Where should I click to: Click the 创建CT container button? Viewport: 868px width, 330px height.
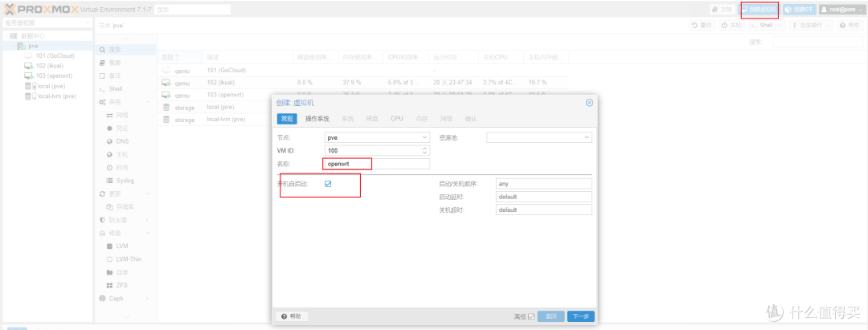798,10
